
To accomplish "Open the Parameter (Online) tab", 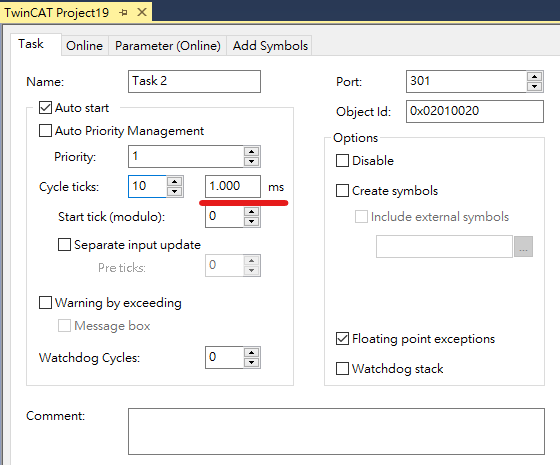I will [168, 46].
